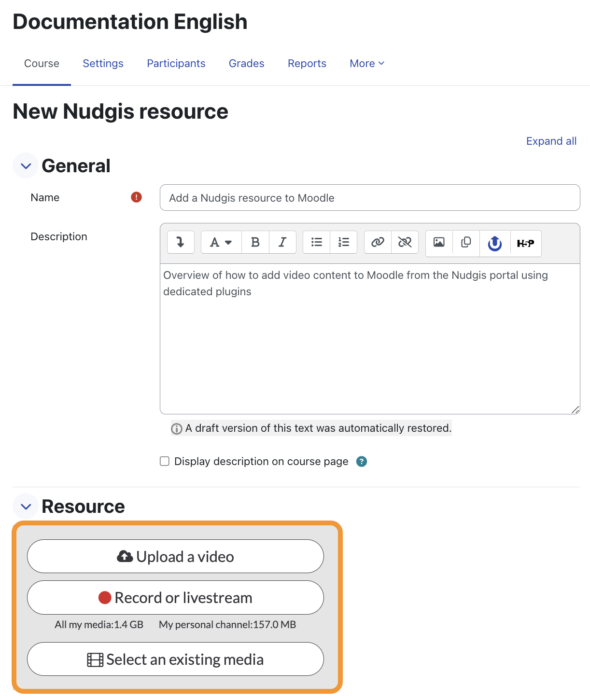This screenshot has height=700, width=590.
Task: Click the 'Description' field label
Action: (59, 236)
